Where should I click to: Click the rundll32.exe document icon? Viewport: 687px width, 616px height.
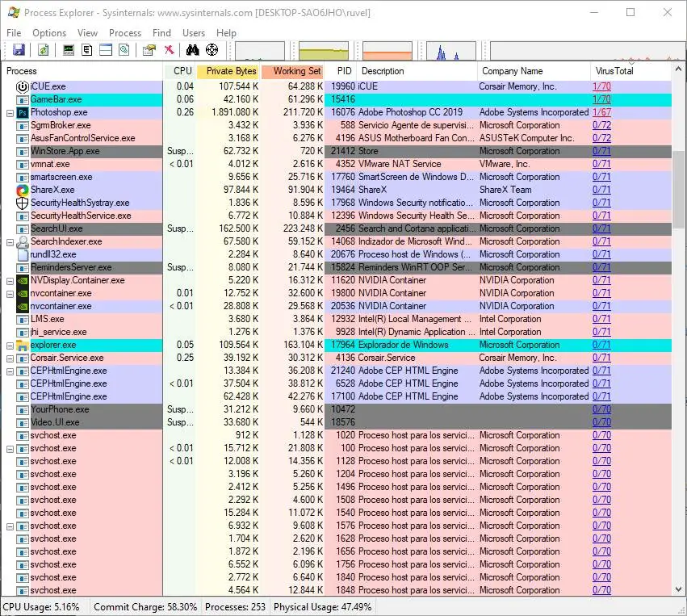tap(23, 254)
